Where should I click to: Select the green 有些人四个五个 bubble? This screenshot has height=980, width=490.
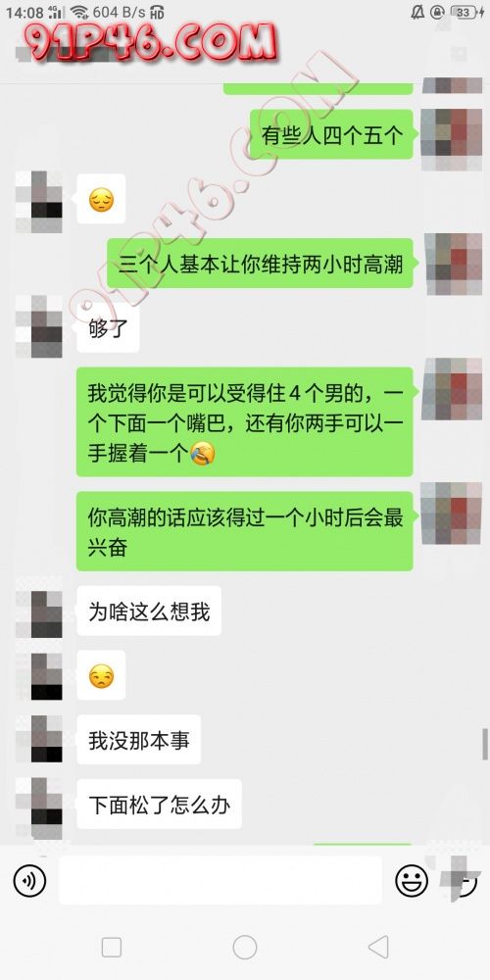[332, 134]
